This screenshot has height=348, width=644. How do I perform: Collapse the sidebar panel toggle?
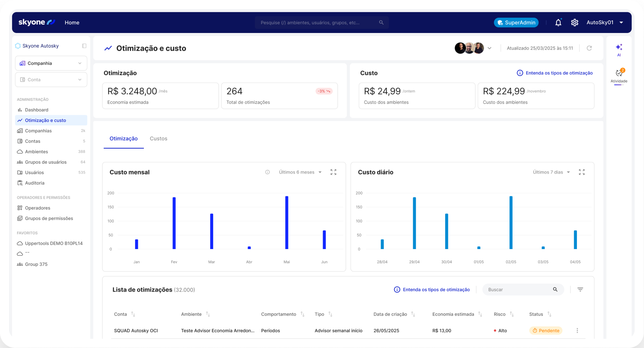tap(84, 46)
